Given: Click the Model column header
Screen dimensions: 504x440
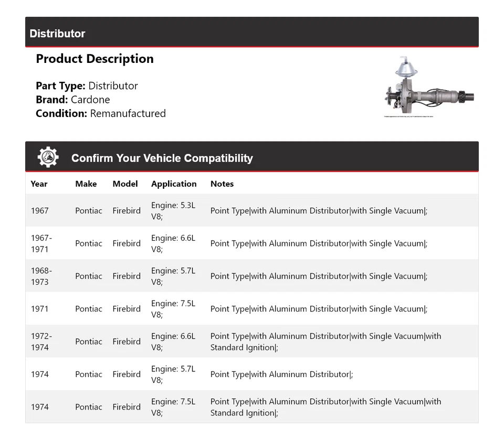Looking at the screenshot, I should pos(125,184).
